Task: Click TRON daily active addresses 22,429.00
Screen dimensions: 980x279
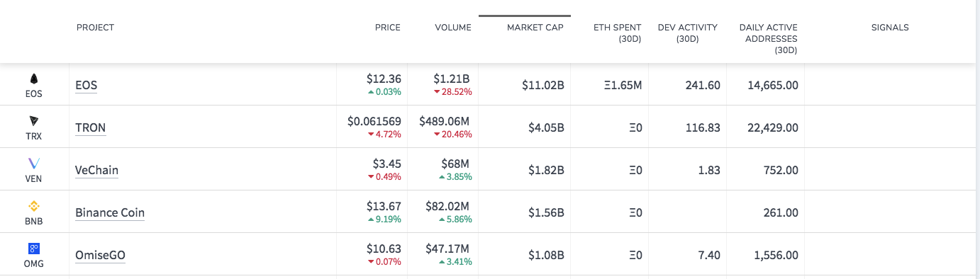Action: coord(773,128)
